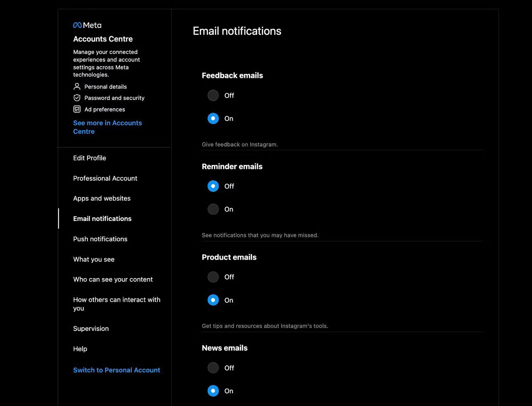Open Apps and websites settings

102,198
